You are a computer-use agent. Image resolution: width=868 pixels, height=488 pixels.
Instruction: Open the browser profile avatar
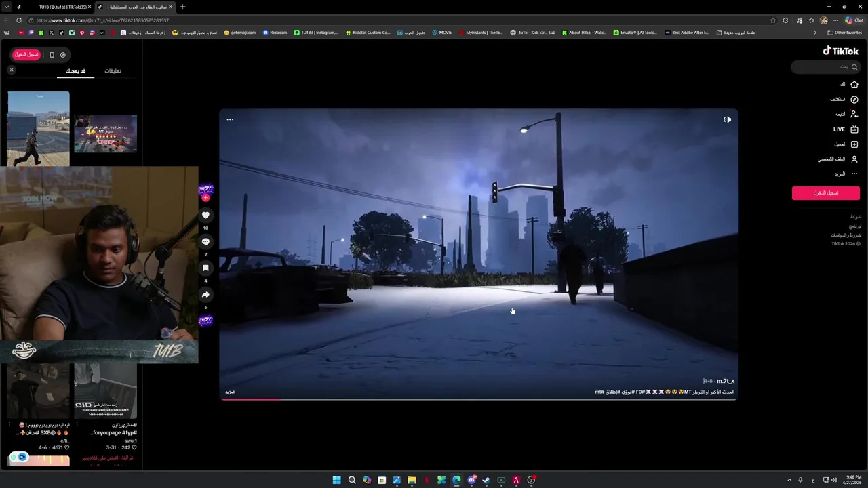pos(824,20)
